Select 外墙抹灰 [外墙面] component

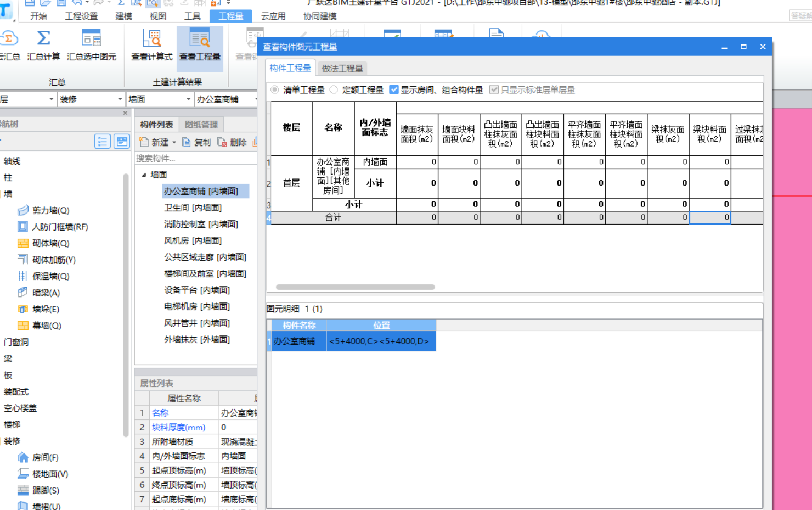click(197, 339)
